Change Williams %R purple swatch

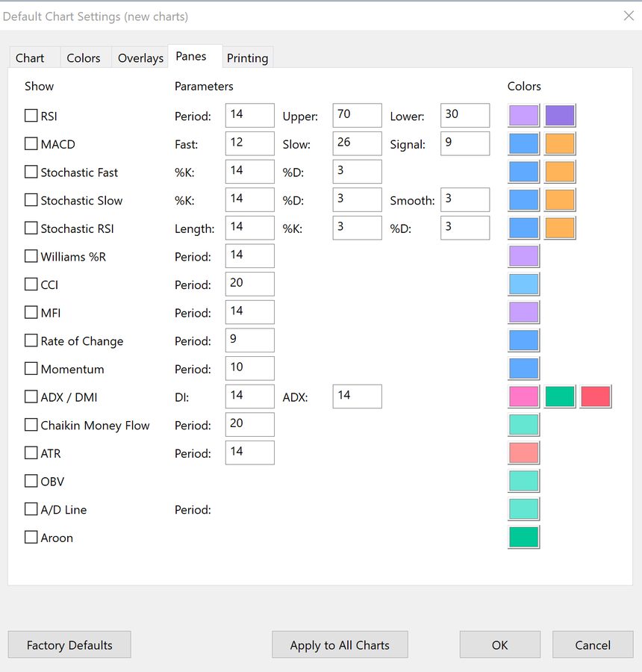tap(524, 256)
